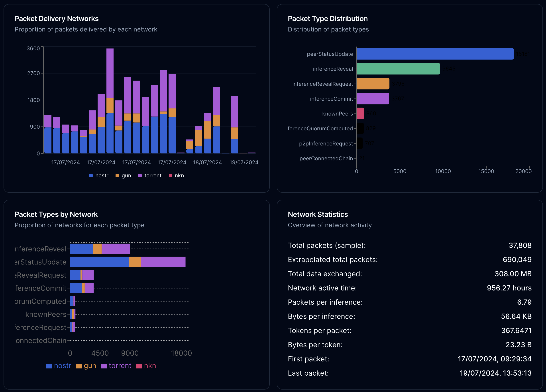Click the 23.23 B bytes per token value
546x392 pixels.
tap(519, 345)
